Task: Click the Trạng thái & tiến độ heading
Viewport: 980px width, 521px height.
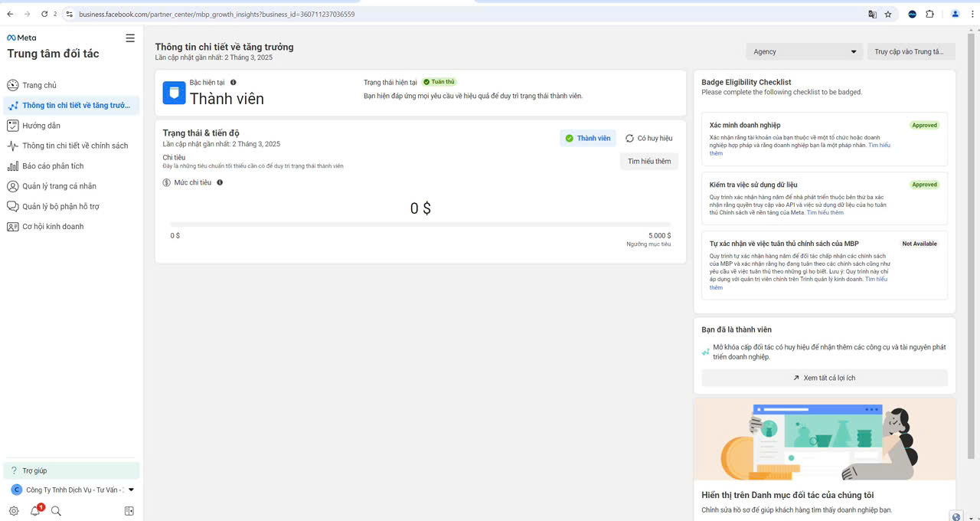Action: (x=201, y=133)
